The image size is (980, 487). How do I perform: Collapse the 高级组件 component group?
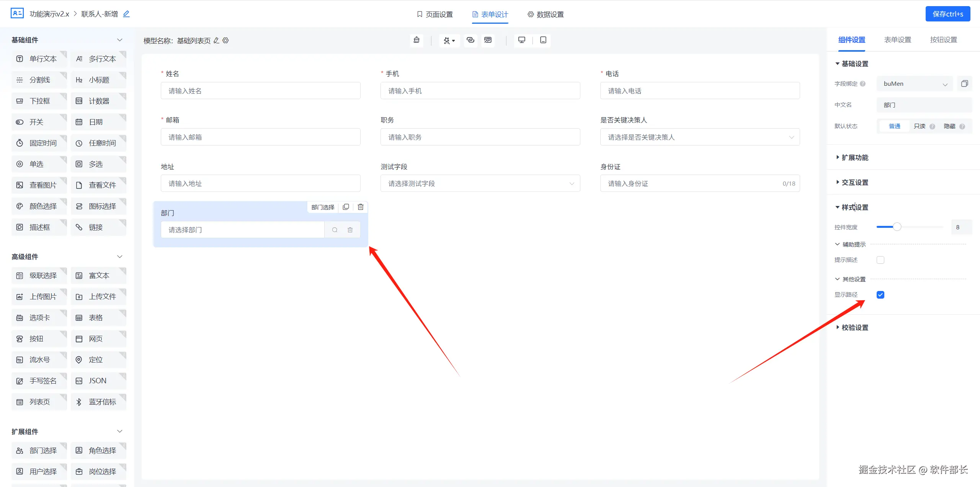119,257
